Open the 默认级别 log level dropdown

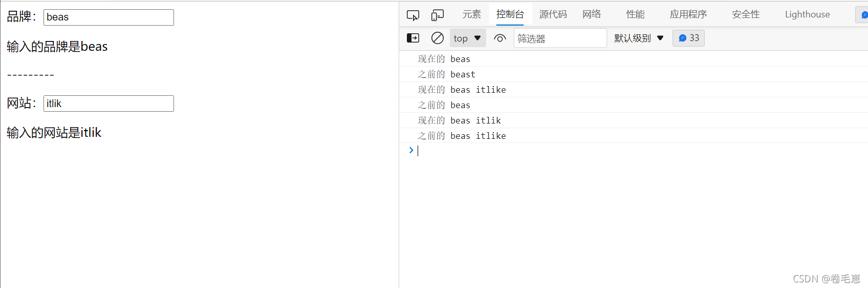pyautogui.click(x=639, y=38)
